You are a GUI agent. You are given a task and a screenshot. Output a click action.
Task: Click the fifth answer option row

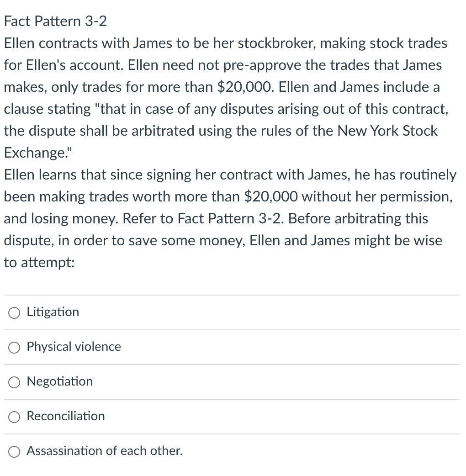point(233,451)
